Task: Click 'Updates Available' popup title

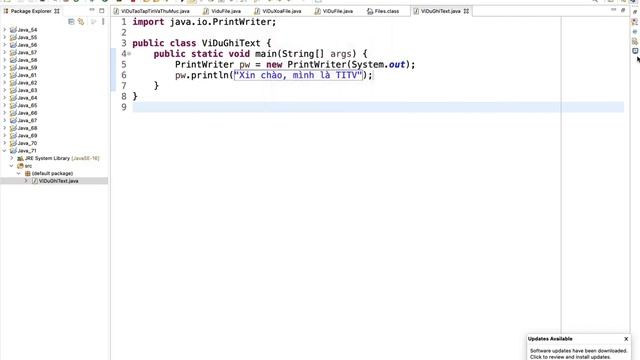Action: coord(550,339)
